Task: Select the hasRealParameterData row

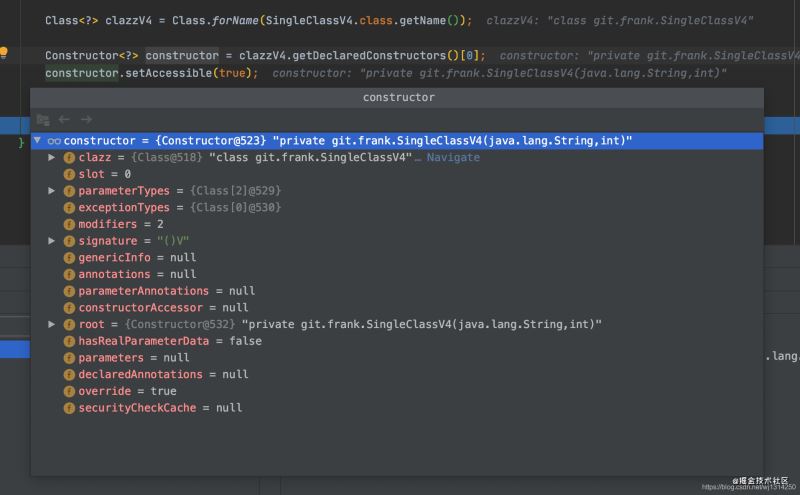Action: tap(169, 341)
